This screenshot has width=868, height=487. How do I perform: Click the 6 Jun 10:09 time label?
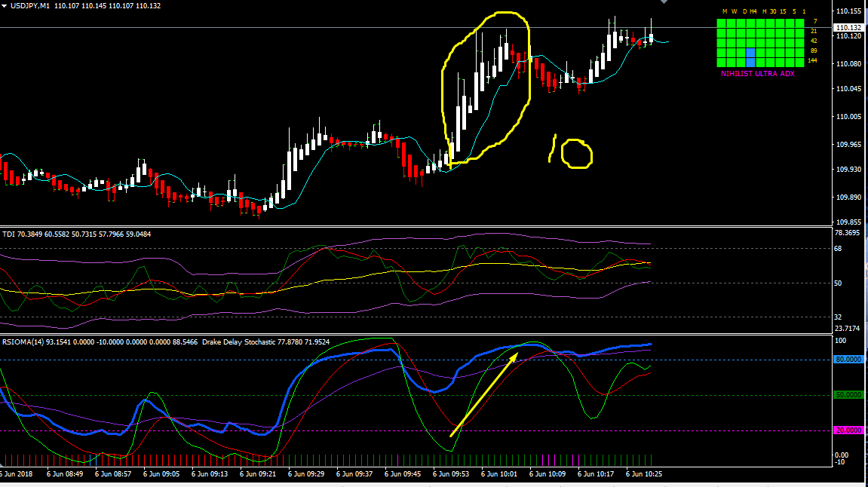(547, 473)
